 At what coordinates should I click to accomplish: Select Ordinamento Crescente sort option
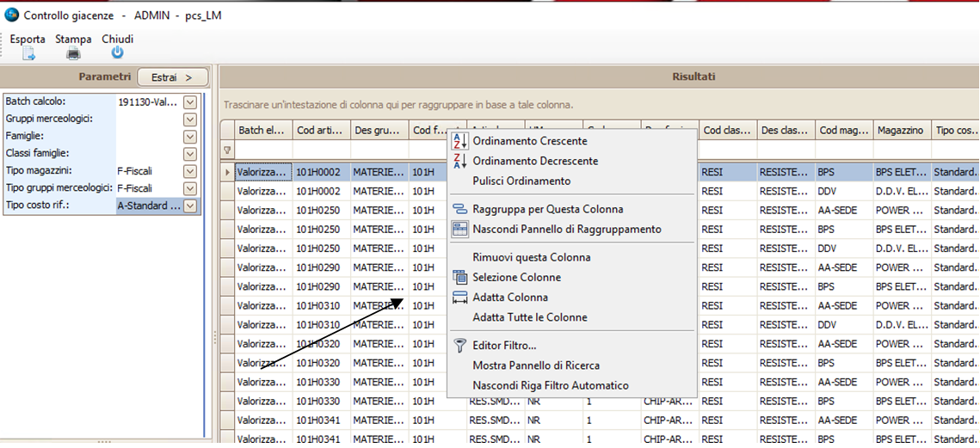click(529, 141)
